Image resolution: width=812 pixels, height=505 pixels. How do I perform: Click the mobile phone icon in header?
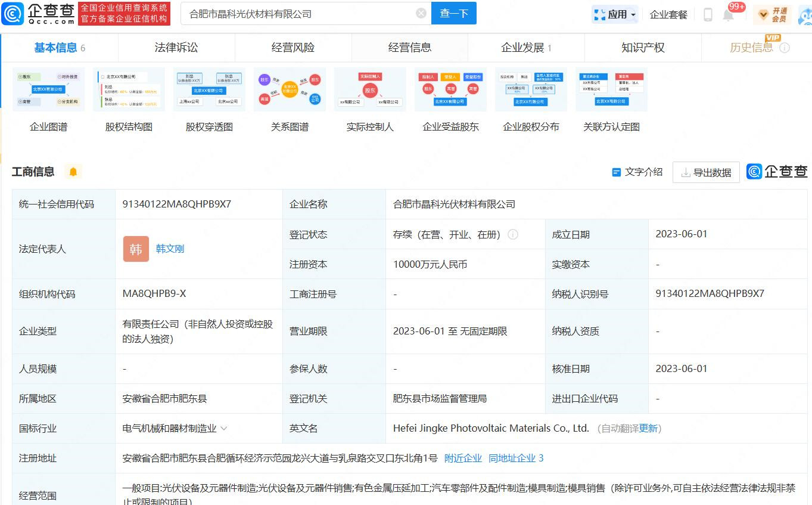[x=708, y=14]
